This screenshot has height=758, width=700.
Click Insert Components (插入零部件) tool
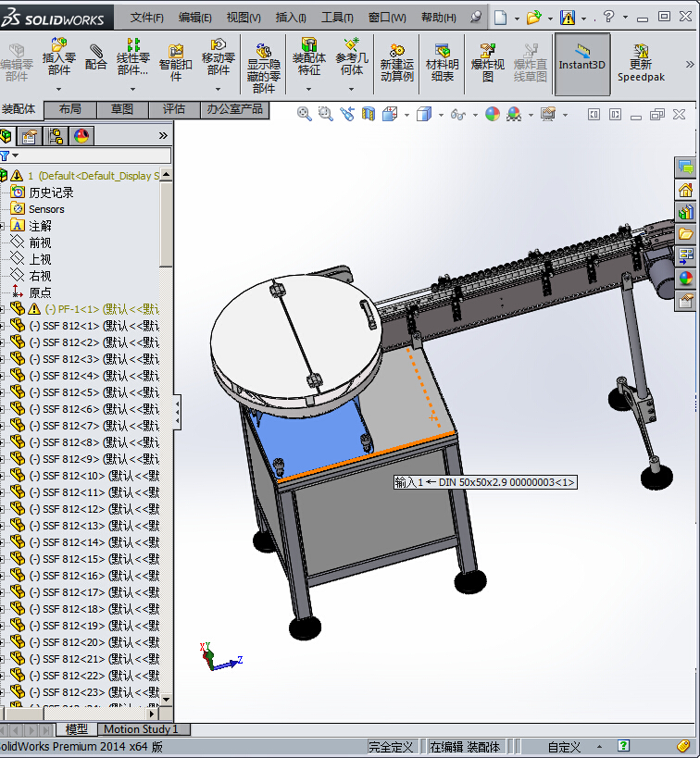(x=59, y=56)
